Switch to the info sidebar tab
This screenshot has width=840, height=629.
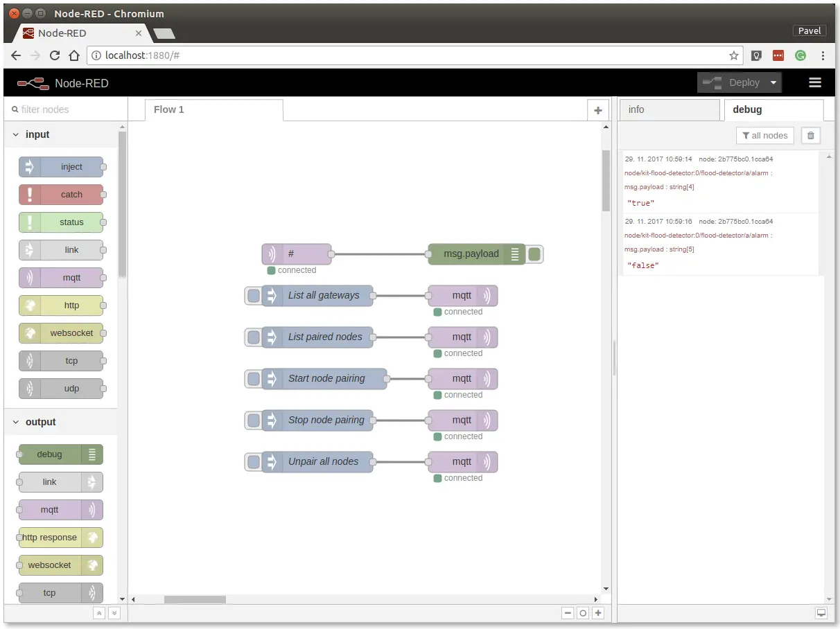(670, 109)
